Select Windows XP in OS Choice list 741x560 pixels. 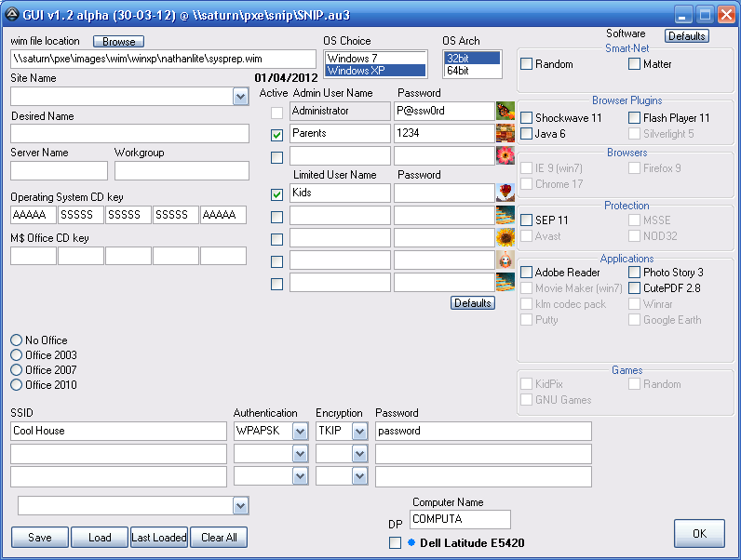click(376, 71)
